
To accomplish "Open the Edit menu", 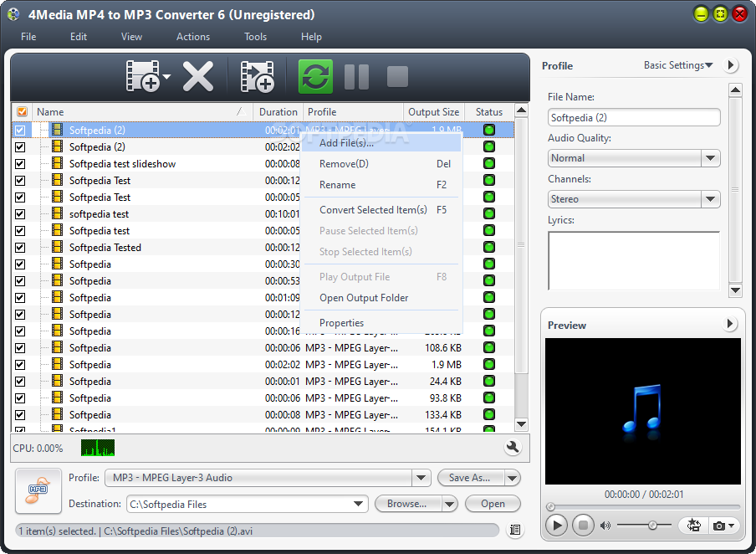I will (79, 37).
